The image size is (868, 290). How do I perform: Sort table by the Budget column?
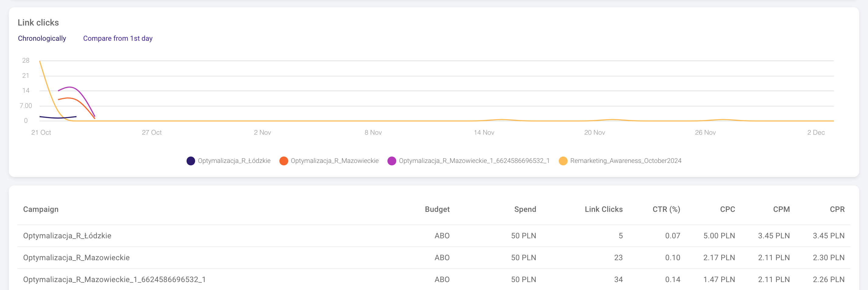click(x=437, y=209)
